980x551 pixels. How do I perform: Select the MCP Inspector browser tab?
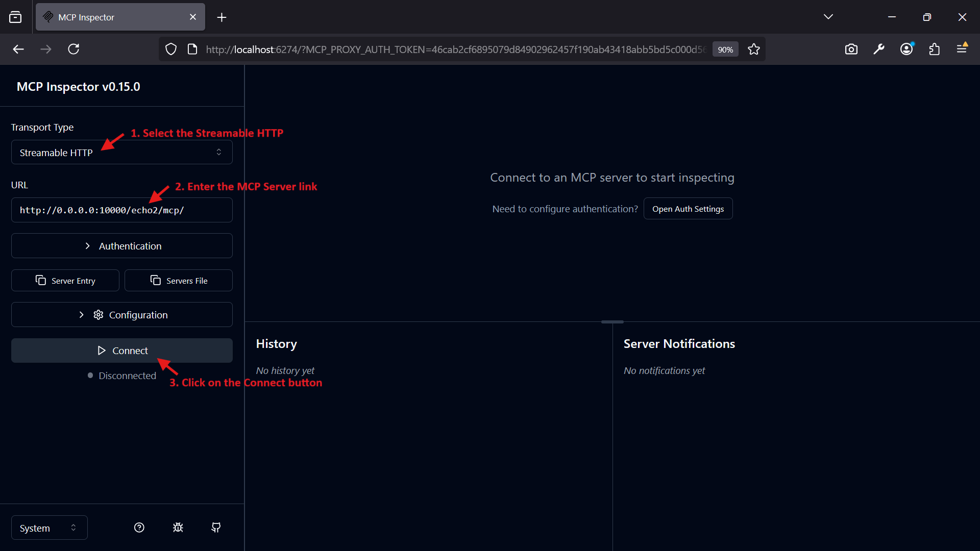(120, 17)
